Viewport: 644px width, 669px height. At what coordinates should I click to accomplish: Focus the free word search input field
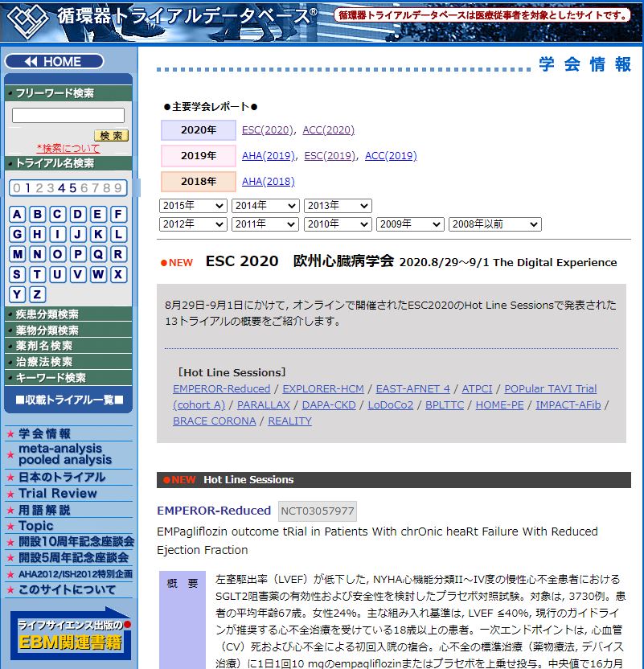click(68, 115)
